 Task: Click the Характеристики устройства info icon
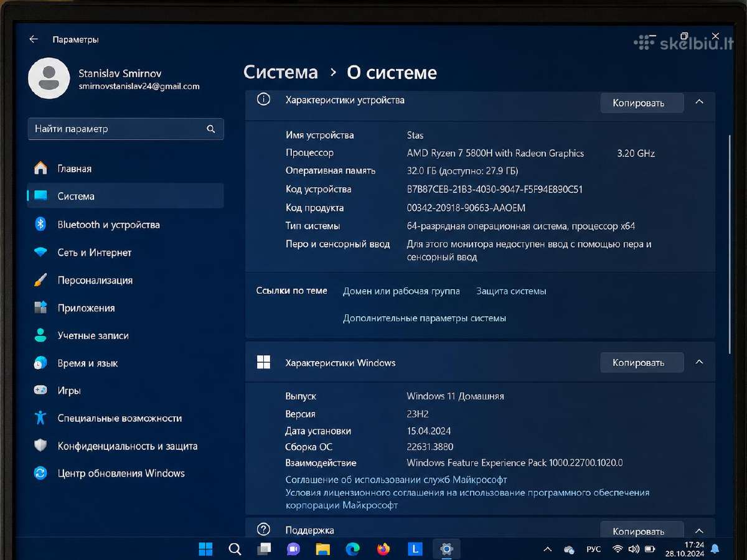(x=263, y=100)
